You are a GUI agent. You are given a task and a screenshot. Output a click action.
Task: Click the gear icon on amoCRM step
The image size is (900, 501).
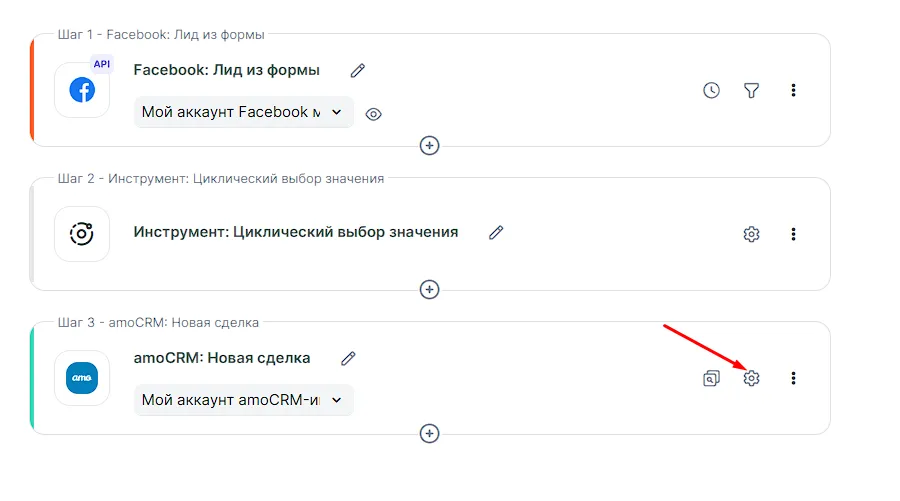point(752,378)
